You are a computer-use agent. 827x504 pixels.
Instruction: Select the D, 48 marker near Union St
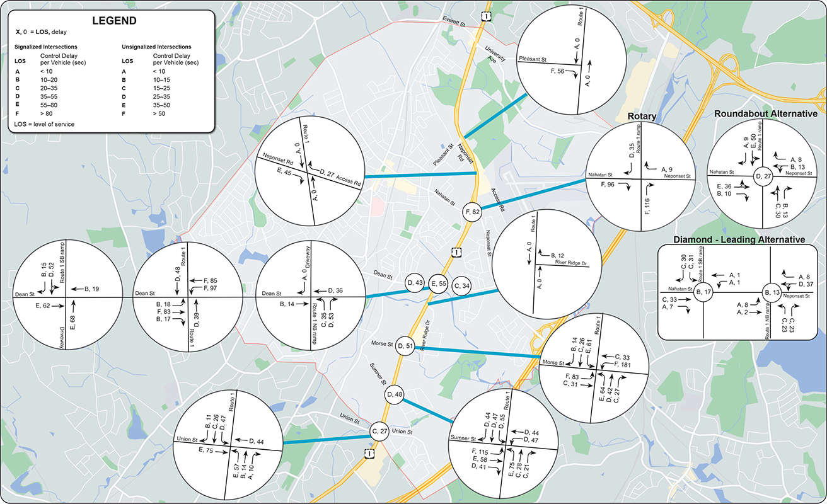click(395, 395)
